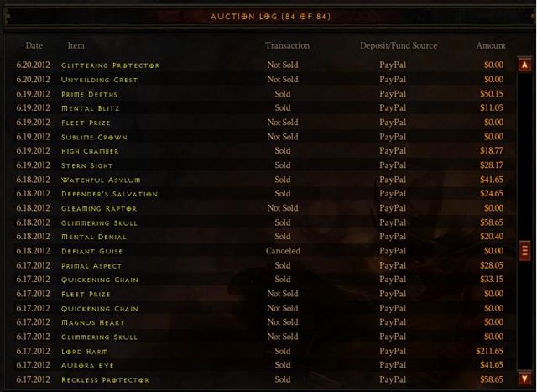537x392 pixels.
Task: Grab the scrollbar thumb handle
Action: [524, 251]
